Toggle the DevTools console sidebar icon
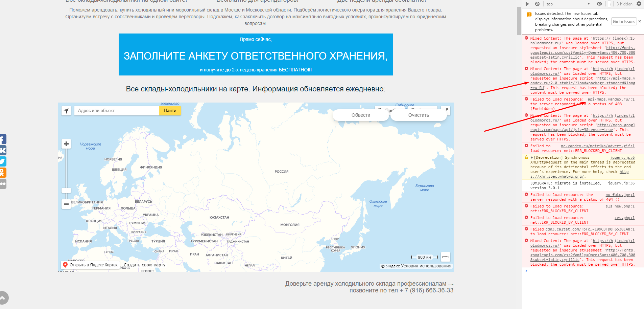Viewport: 644px width, 309px height. coord(528,4)
